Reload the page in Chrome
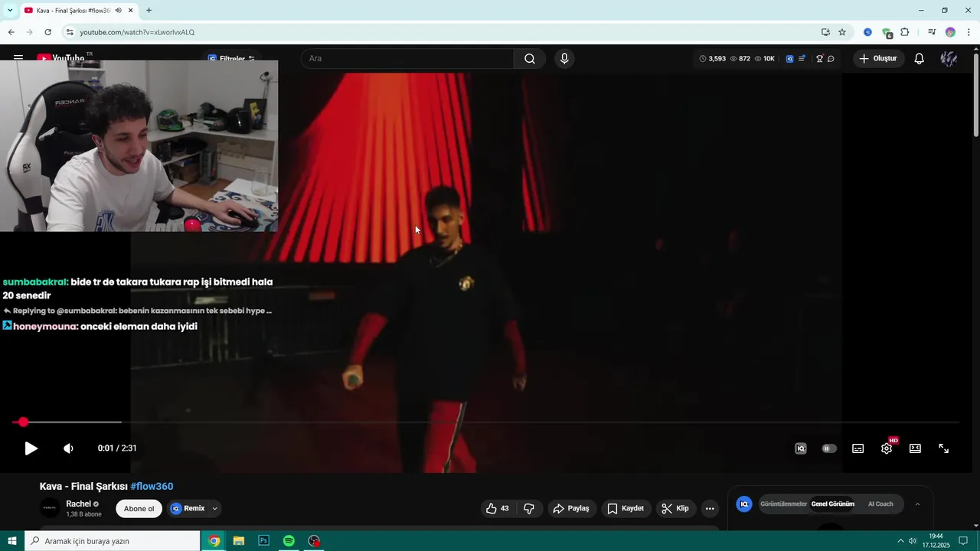 click(x=47, y=32)
